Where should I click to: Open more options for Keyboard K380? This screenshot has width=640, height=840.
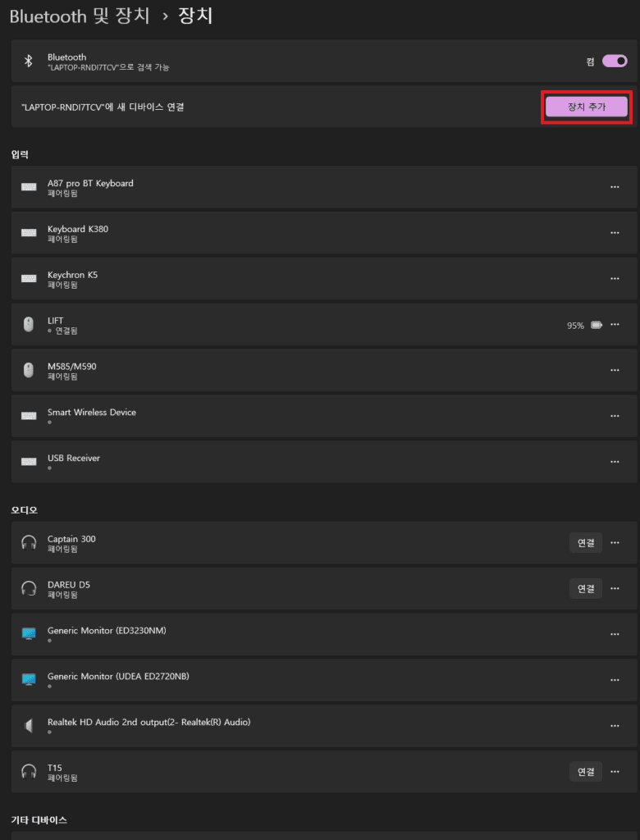615,233
